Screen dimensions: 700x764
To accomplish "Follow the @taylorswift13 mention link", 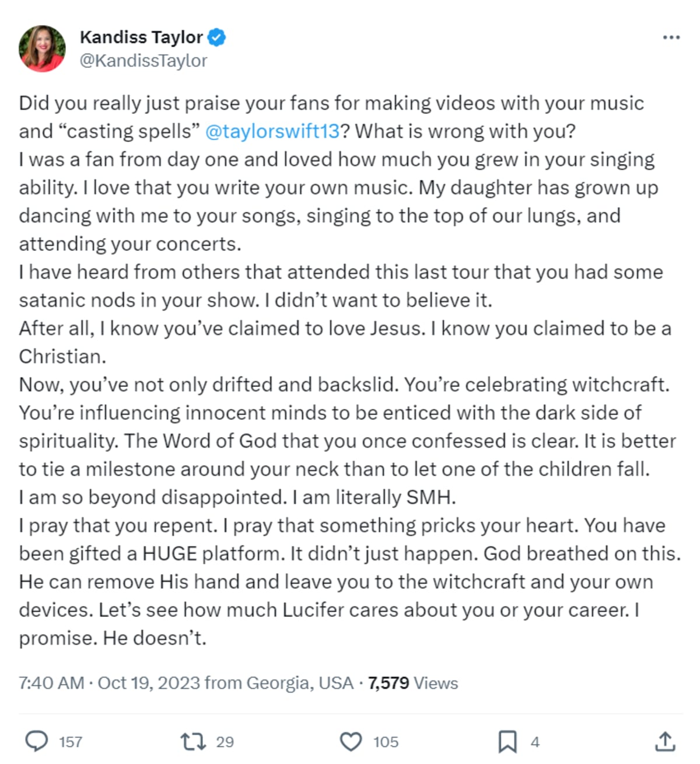I will tap(272, 131).
